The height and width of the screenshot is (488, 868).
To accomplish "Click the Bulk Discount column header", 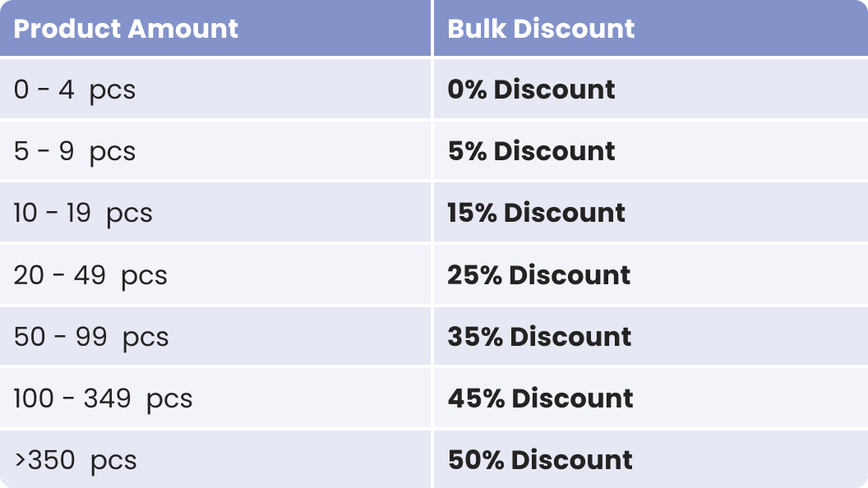I will point(541,29).
